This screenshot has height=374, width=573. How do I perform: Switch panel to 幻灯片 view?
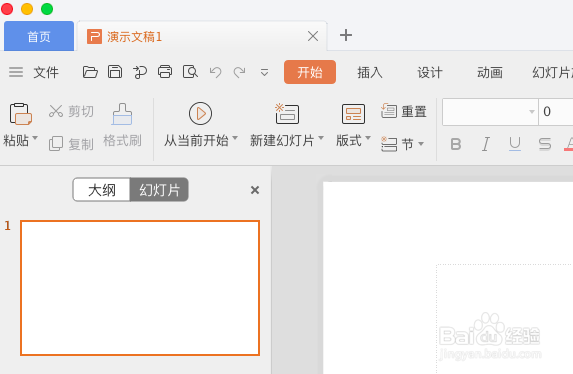click(x=159, y=190)
